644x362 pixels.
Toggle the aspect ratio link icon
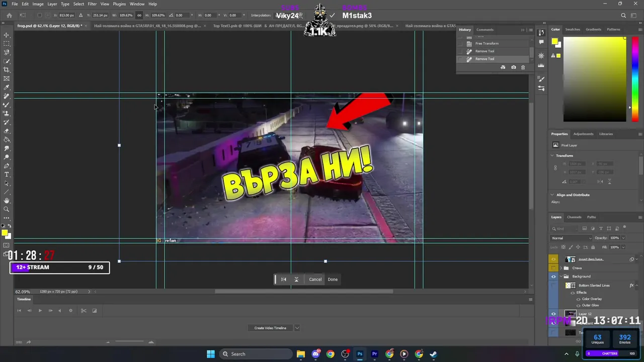[x=139, y=16]
